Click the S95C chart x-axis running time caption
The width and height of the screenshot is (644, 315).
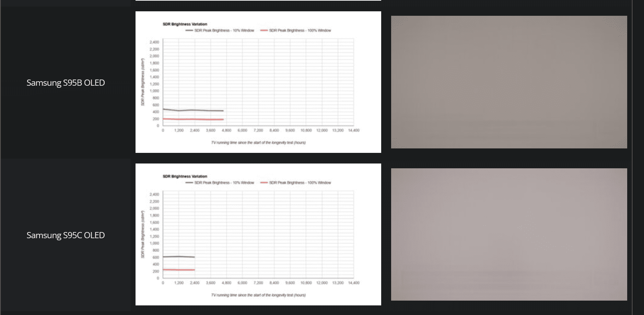click(x=258, y=295)
